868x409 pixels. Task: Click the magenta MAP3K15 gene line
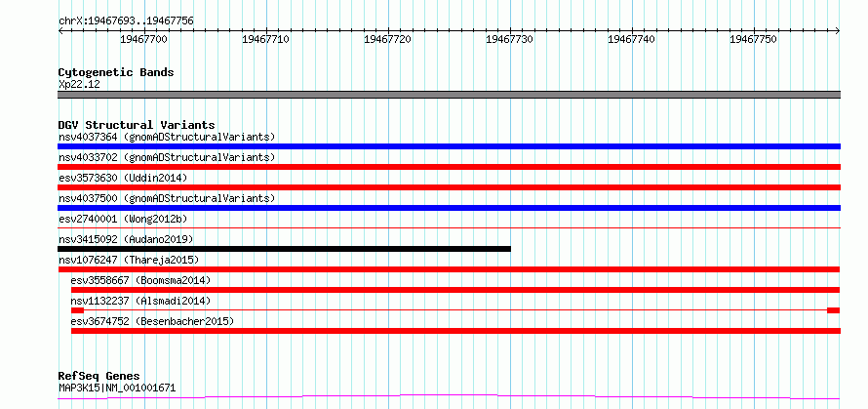point(449,397)
